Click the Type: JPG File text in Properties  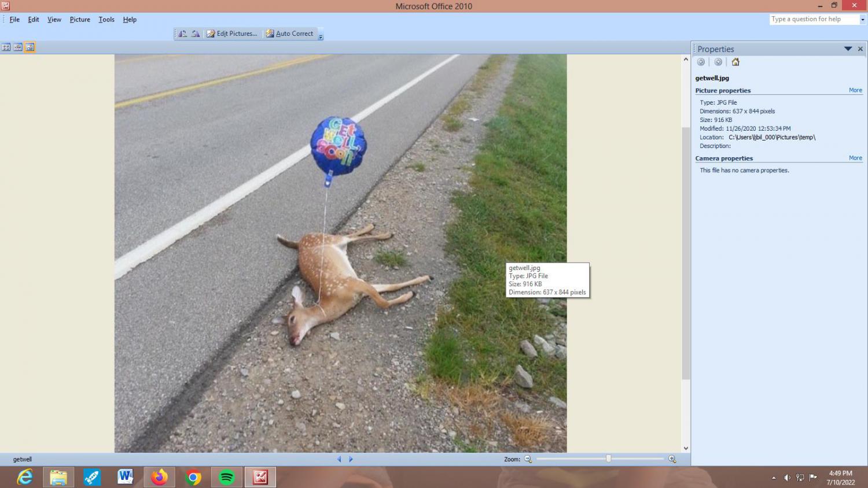718,102
